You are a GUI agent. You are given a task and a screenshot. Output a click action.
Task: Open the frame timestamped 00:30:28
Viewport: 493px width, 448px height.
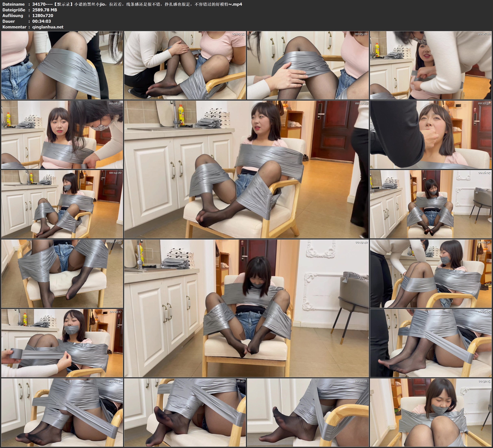[308, 412]
